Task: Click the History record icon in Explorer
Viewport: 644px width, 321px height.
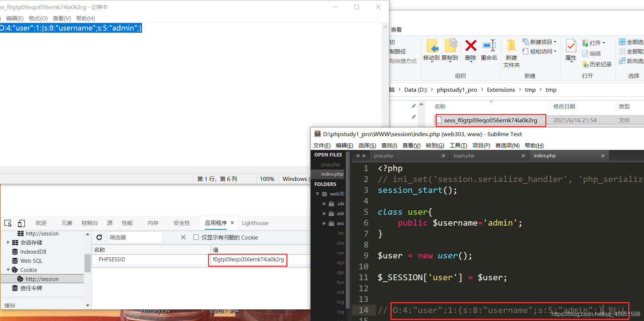Action: coord(586,64)
